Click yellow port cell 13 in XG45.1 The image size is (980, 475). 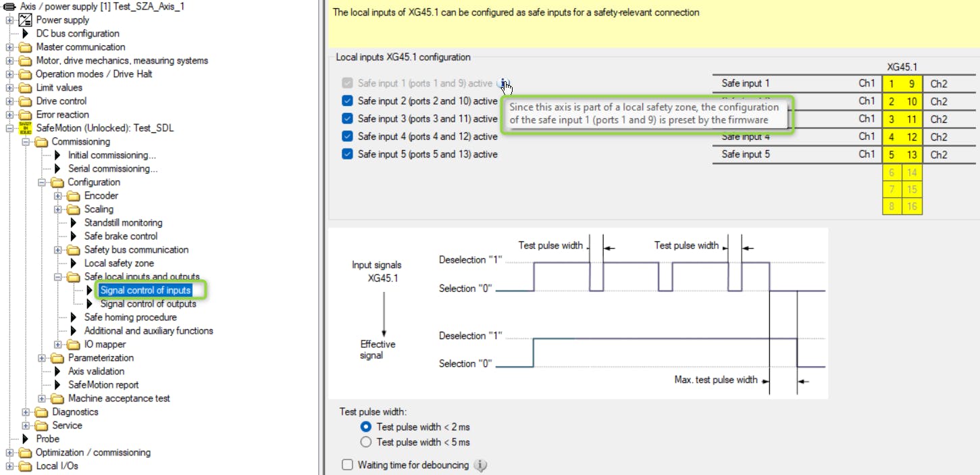point(912,154)
